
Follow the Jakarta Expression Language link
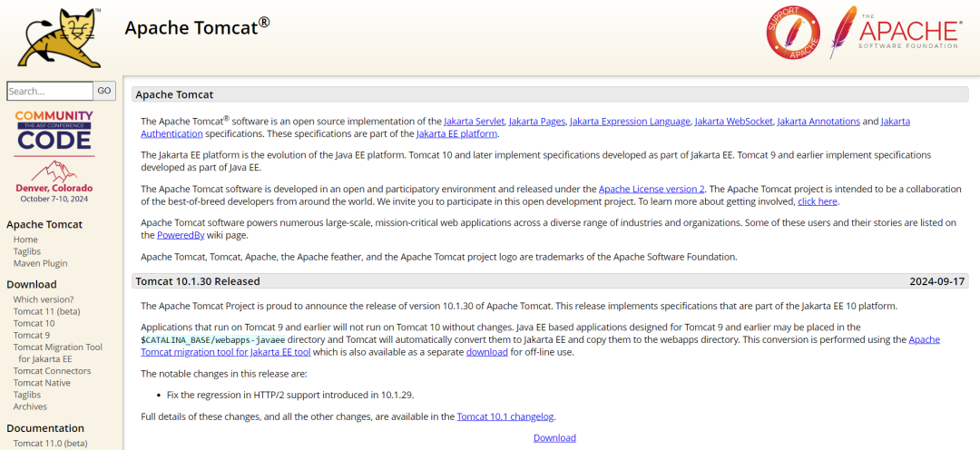tap(630, 122)
